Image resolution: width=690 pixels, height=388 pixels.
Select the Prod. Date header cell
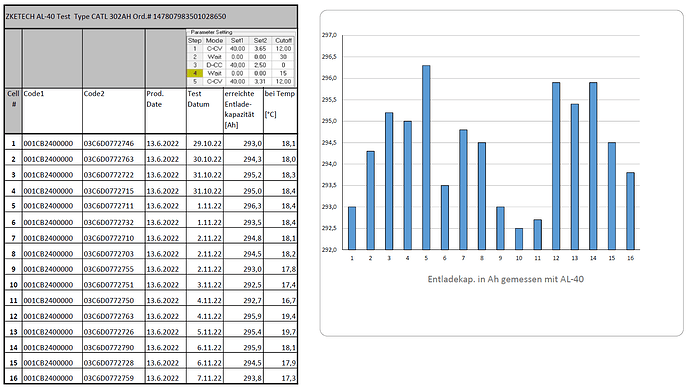[166, 111]
